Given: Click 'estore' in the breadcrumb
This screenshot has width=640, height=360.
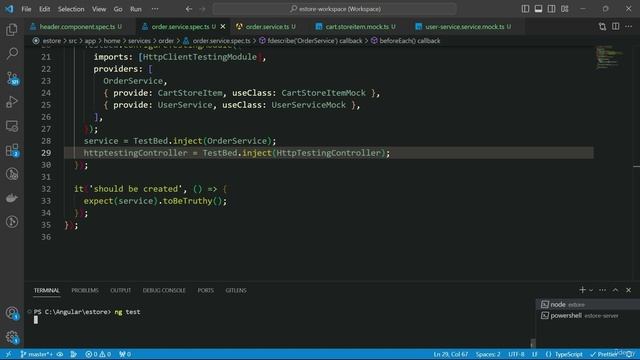Looking at the screenshot, I should point(51,41).
